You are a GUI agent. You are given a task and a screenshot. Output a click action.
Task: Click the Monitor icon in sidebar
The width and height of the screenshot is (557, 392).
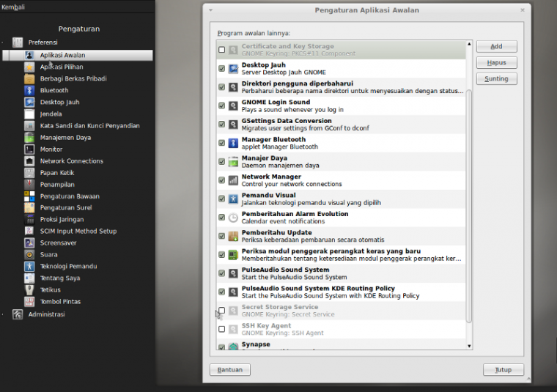click(29, 149)
